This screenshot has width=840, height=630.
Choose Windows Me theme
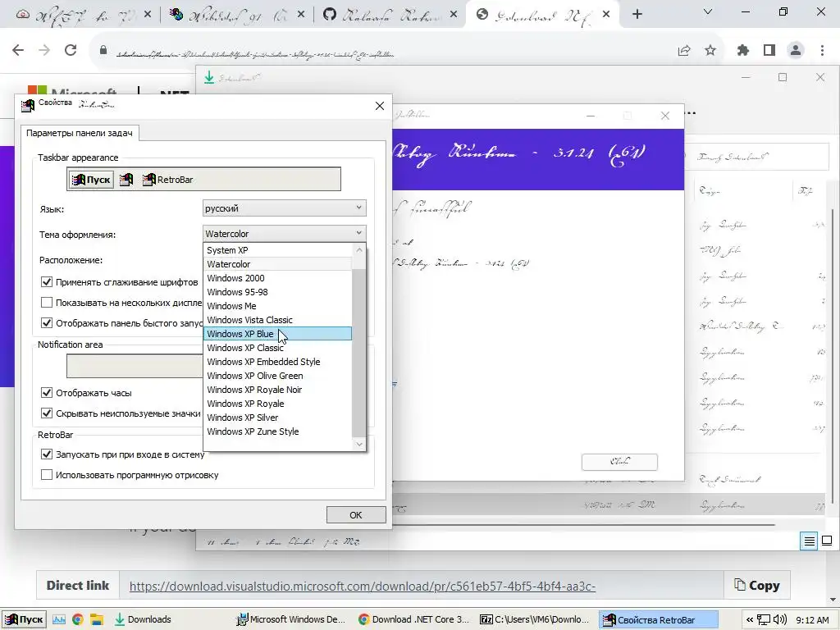coord(277,306)
